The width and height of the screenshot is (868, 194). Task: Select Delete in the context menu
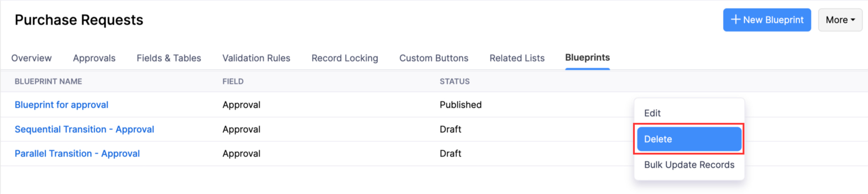tap(689, 139)
